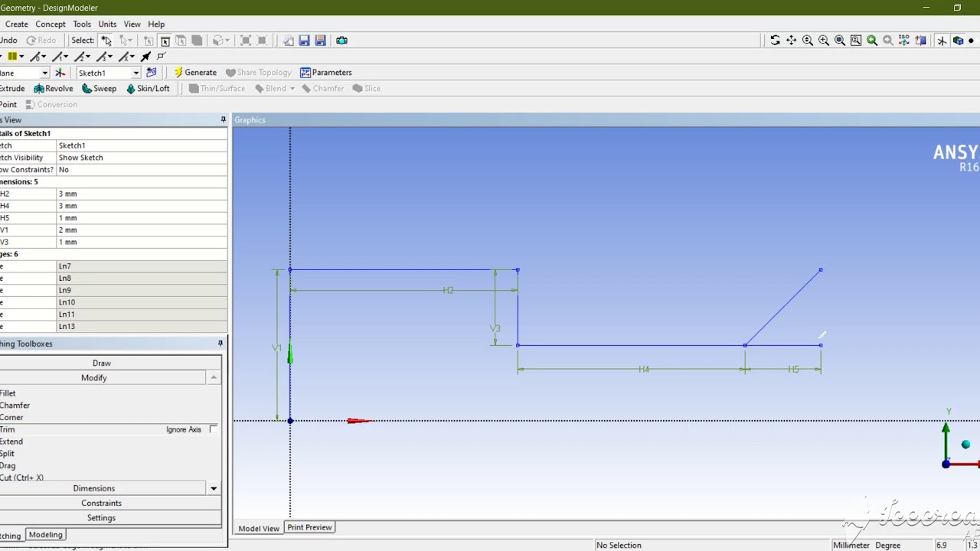The image size is (980, 551).
Task: Click the Image Capture camera icon
Action: (x=341, y=41)
